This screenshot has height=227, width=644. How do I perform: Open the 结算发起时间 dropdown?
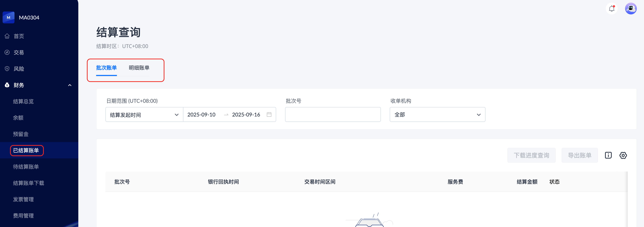144,115
